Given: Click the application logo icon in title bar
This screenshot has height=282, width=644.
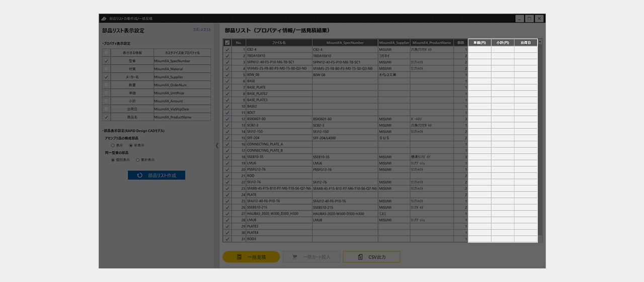Looking at the screenshot, I should [x=104, y=18].
